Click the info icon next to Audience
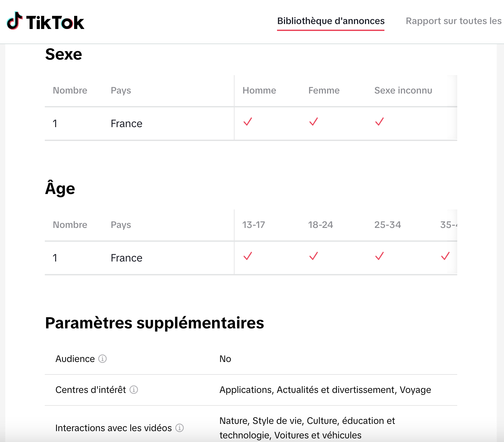The height and width of the screenshot is (442, 504). tap(102, 359)
